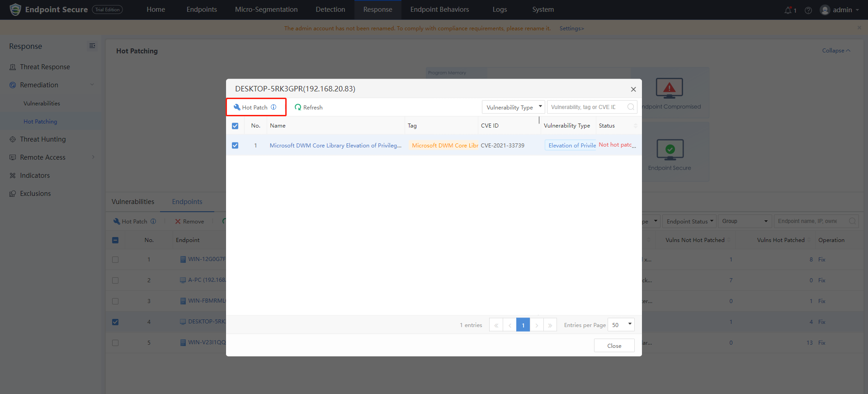Click the Close button in dialog
The height and width of the screenshot is (394, 868).
tap(614, 346)
